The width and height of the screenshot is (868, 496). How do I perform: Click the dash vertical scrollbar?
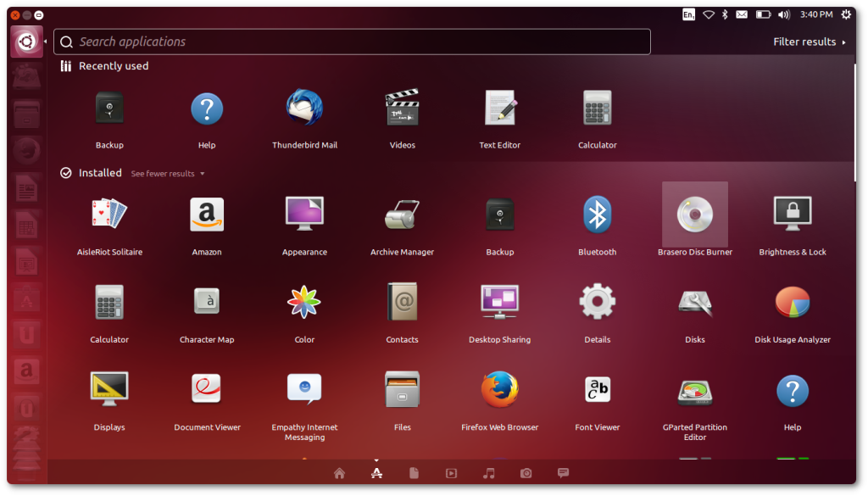(x=855, y=123)
